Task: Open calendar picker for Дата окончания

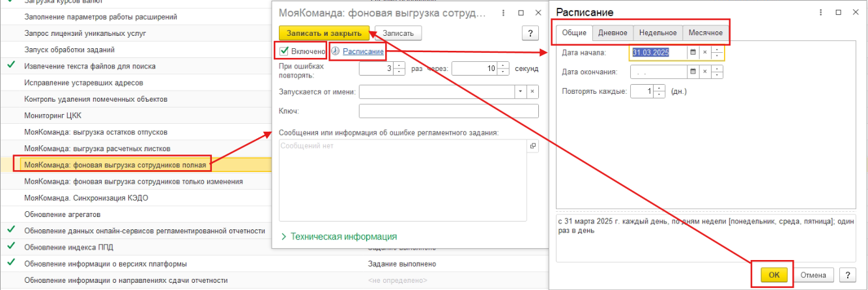Action: [693, 72]
